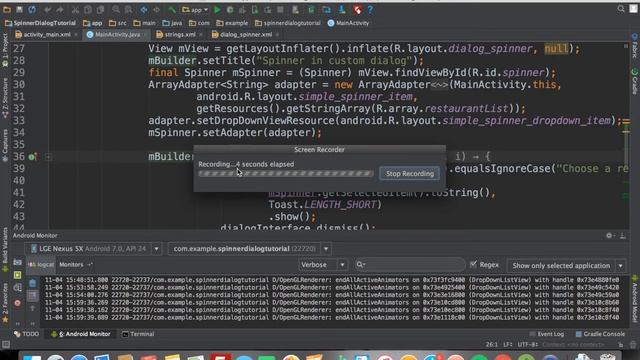Expand the folded code on line 36

click(x=48, y=157)
